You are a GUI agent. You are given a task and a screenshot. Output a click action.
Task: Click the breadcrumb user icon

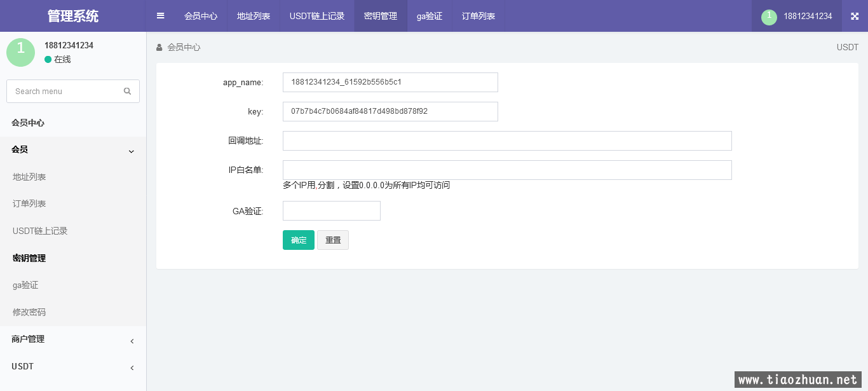(159, 47)
